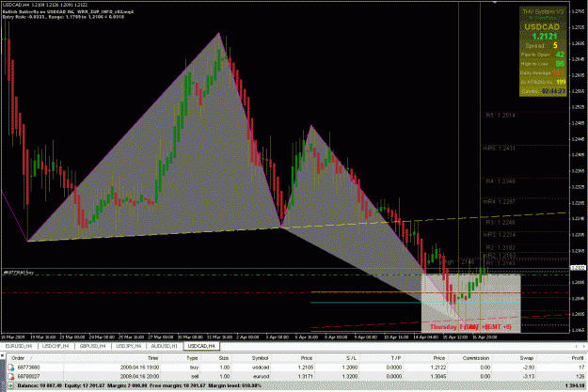Click the sell order icon for 68780027
Viewport: 588px width, 392px height.
[11, 376]
